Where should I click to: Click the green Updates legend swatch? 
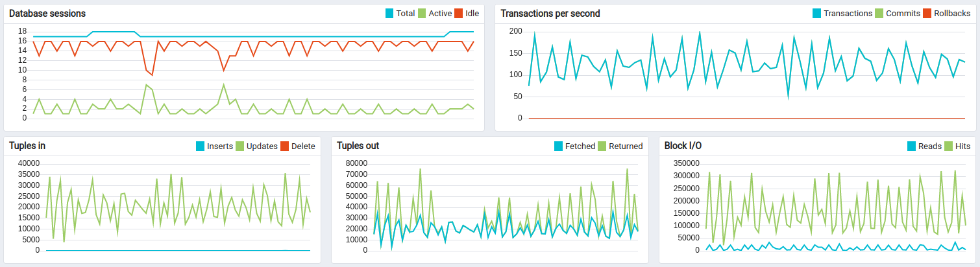click(239, 146)
